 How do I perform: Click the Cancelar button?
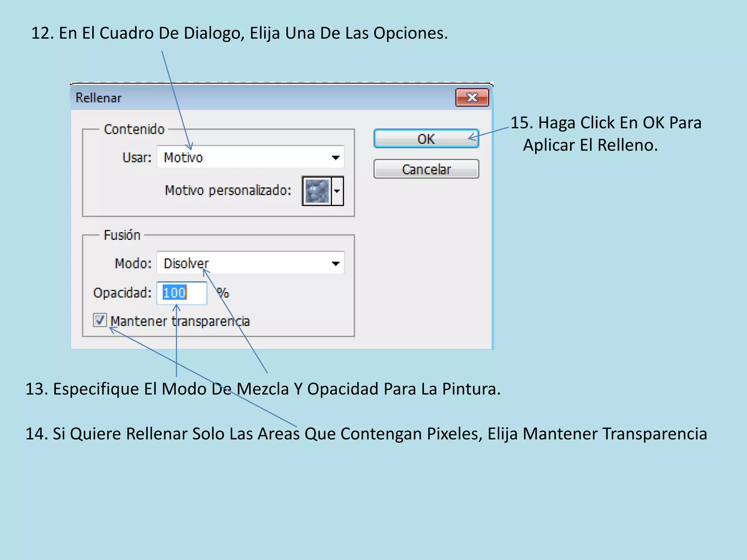coord(426,169)
